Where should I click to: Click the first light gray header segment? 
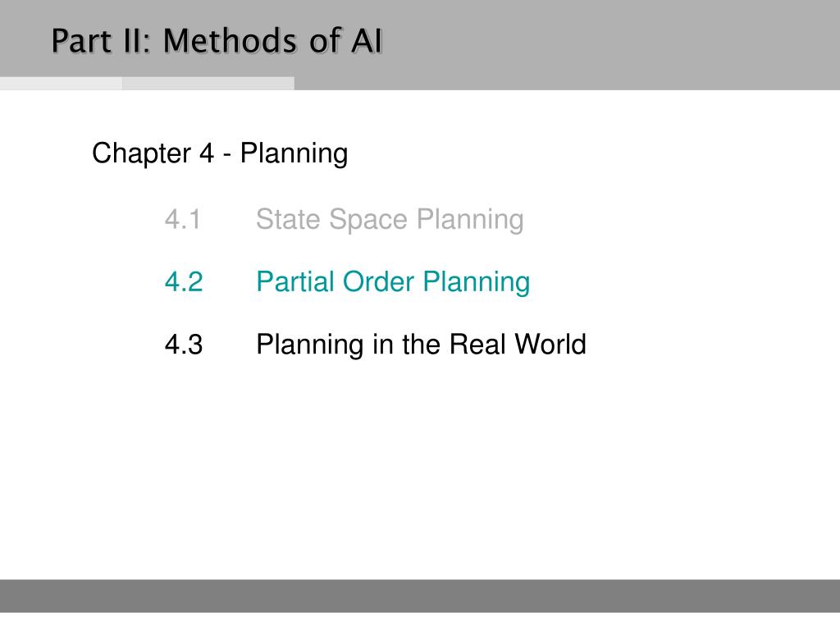61,84
